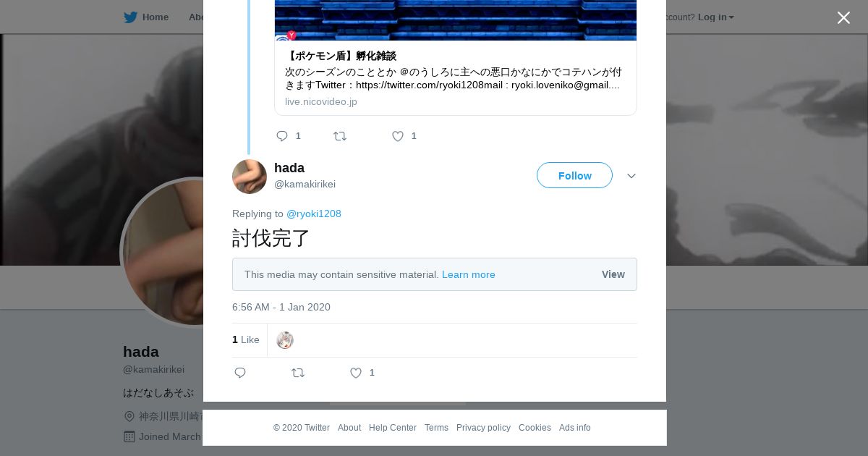Open Learn more about sensitive material

(x=469, y=274)
